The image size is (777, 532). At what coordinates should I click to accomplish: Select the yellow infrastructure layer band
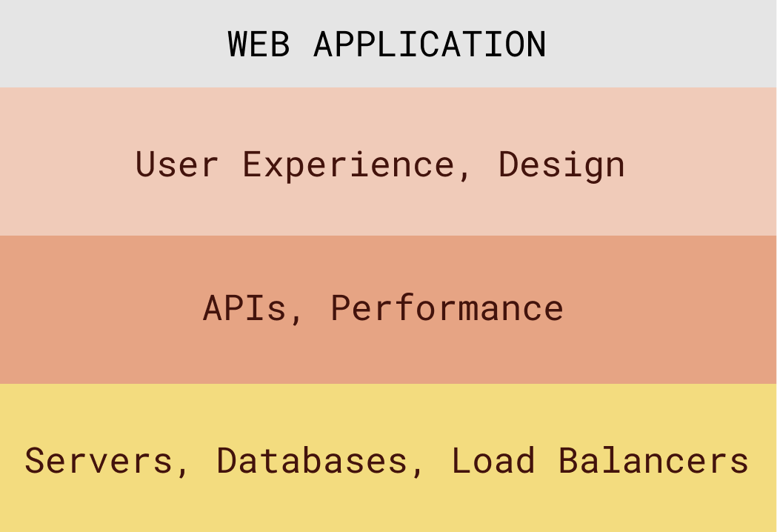click(388, 458)
